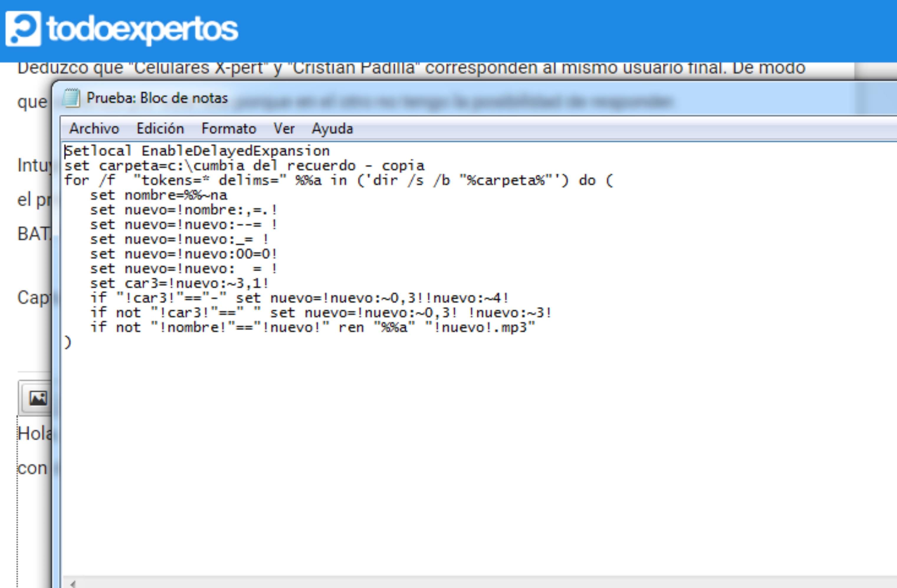Open the Archivo menu
This screenshot has width=897, height=588.
[94, 129]
